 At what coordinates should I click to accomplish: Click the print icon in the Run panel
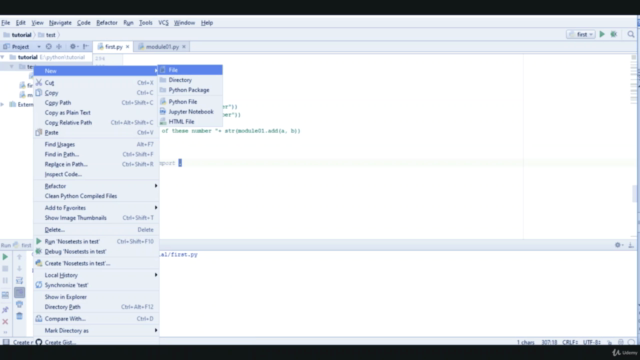[x=19, y=304]
